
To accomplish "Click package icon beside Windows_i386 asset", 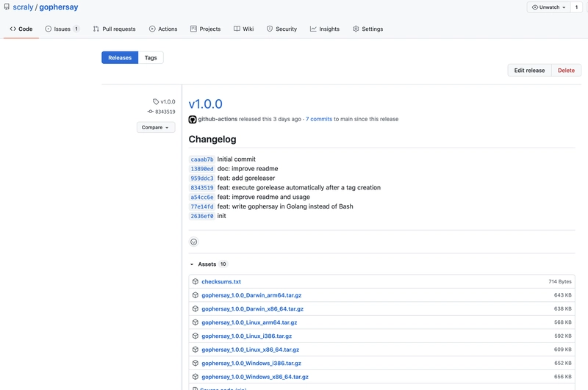I will pyautogui.click(x=195, y=363).
